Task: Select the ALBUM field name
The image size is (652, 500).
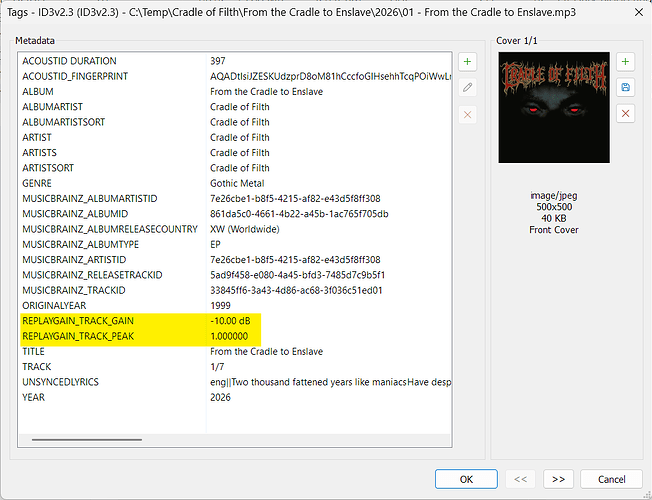Action: click(38, 92)
